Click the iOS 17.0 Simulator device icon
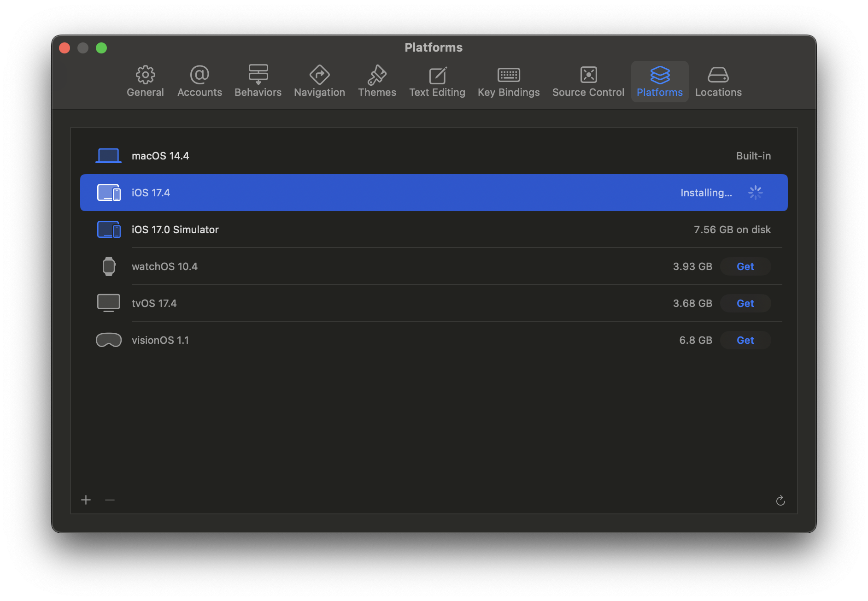 pyautogui.click(x=109, y=230)
